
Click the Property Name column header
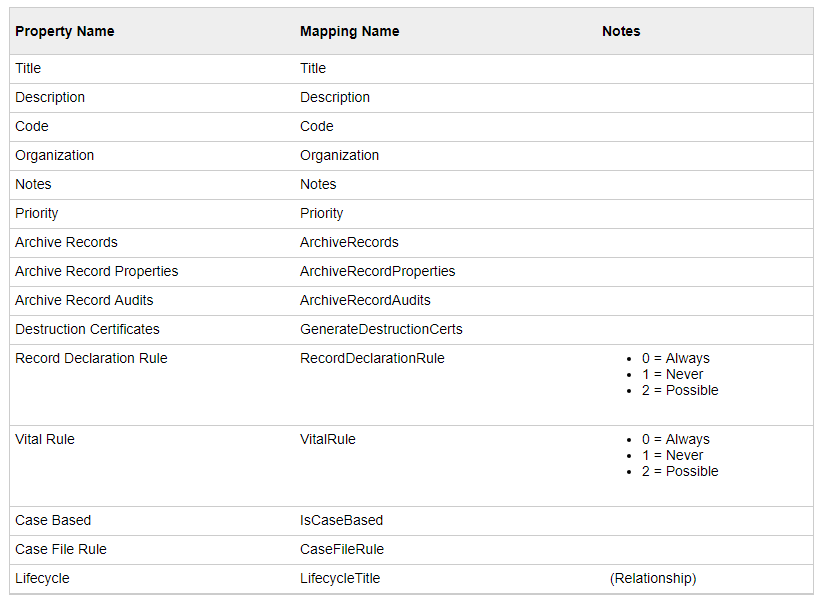pos(65,31)
